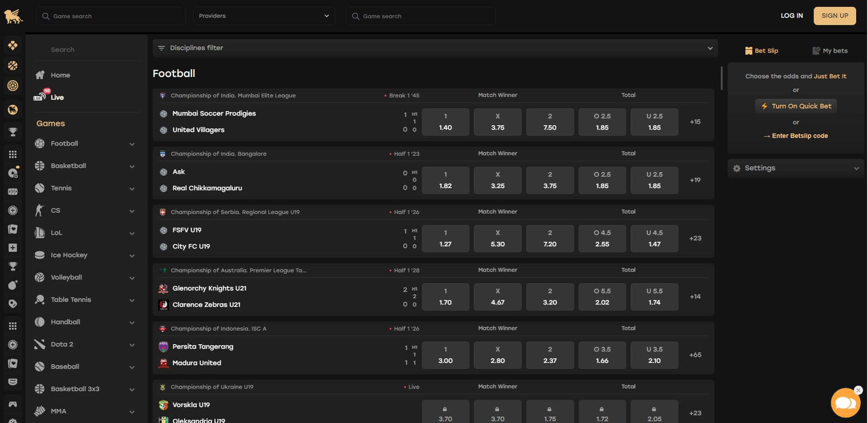Click the SIGN UP button

click(834, 15)
